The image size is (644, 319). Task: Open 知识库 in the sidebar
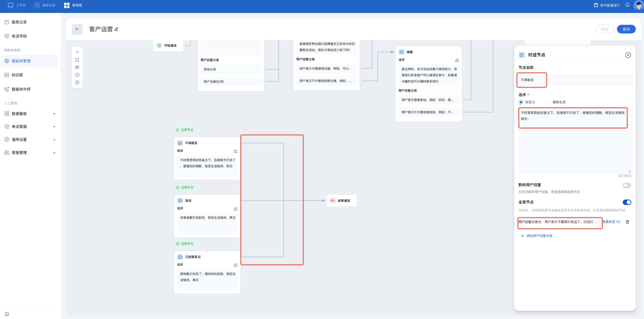click(x=17, y=75)
